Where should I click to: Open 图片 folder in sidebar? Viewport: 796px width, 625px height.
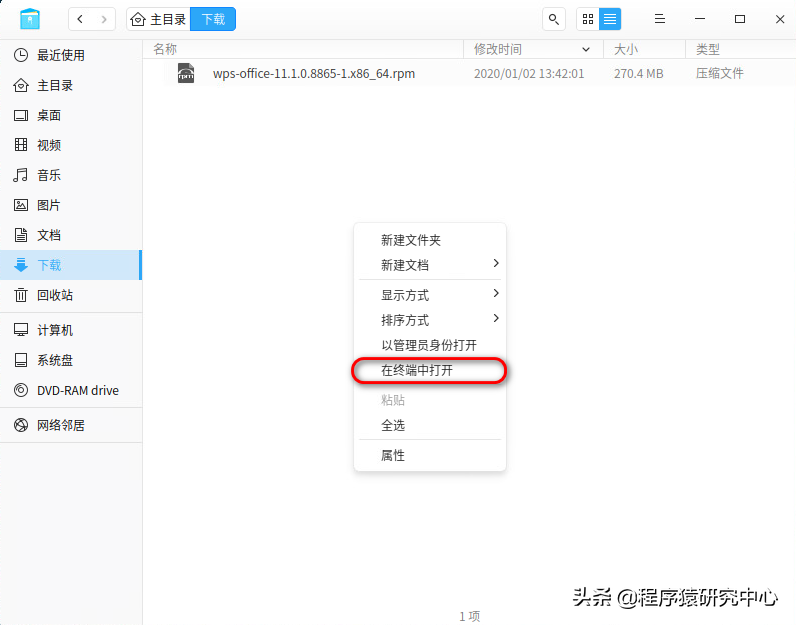[71, 205]
